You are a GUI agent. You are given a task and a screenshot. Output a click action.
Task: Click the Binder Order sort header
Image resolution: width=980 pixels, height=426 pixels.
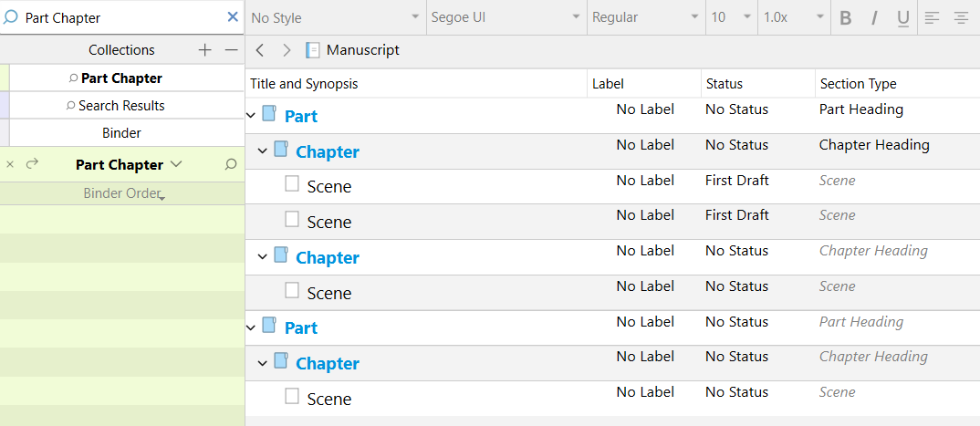point(122,193)
